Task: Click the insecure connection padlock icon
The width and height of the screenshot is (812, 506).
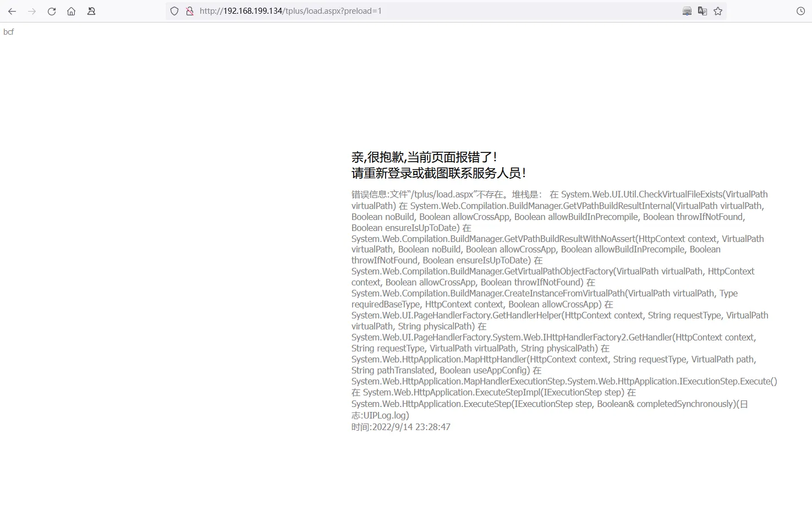Action: click(189, 10)
